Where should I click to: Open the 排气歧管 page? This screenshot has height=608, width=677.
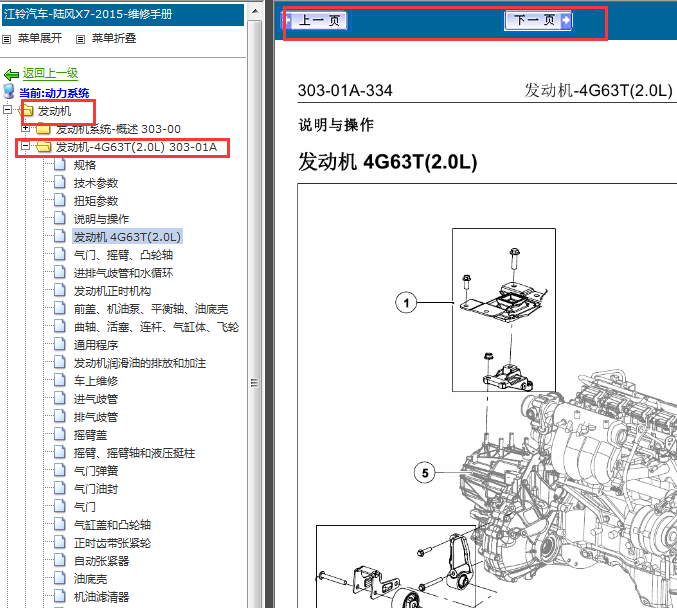click(96, 417)
